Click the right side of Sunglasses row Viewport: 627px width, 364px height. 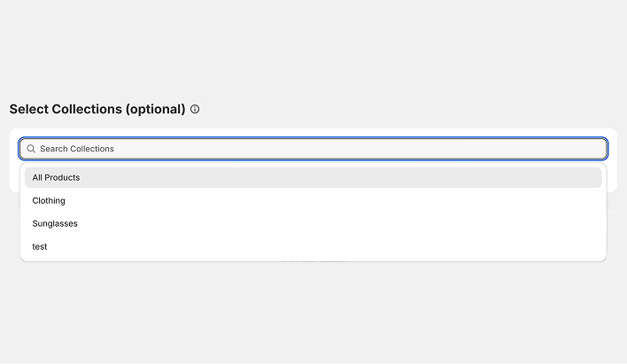coord(531,223)
